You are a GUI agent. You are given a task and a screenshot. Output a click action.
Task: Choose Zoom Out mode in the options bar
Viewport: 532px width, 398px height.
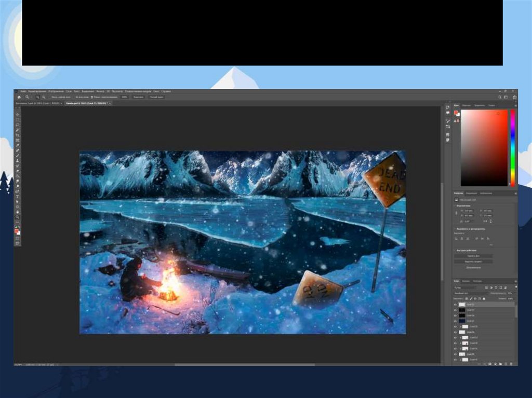[x=44, y=98]
